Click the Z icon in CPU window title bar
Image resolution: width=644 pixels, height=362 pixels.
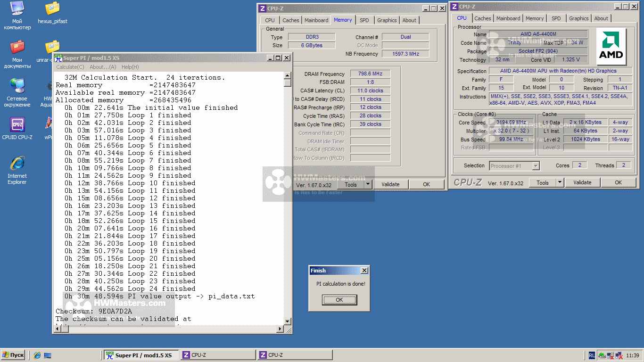coord(454,7)
